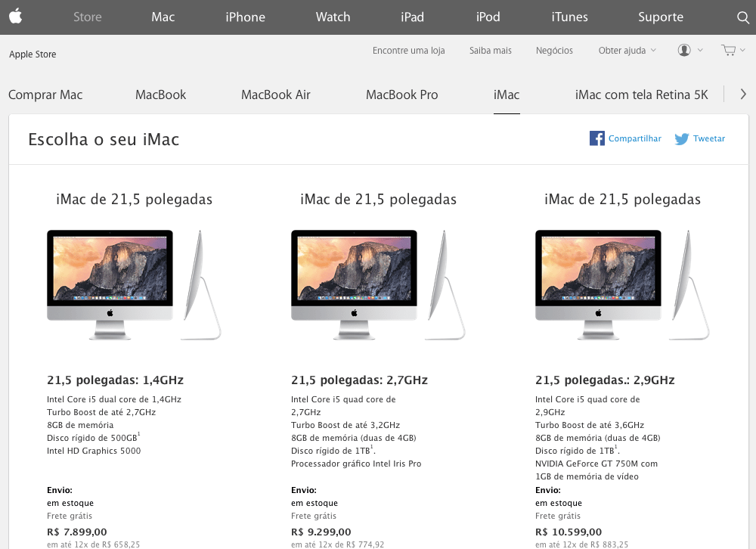Expand the Obter ajuda dropdown
Viewport: 756px width, 549px height.
coord(627,50)
